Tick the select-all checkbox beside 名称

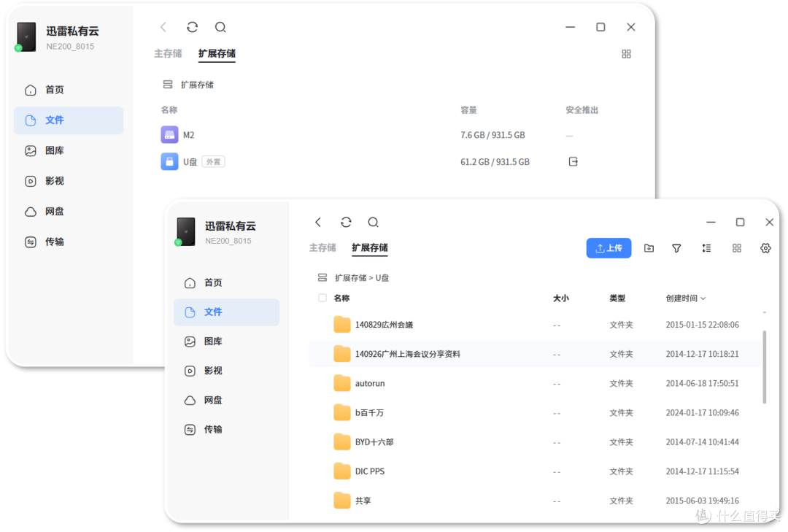(x=322, y=298)
